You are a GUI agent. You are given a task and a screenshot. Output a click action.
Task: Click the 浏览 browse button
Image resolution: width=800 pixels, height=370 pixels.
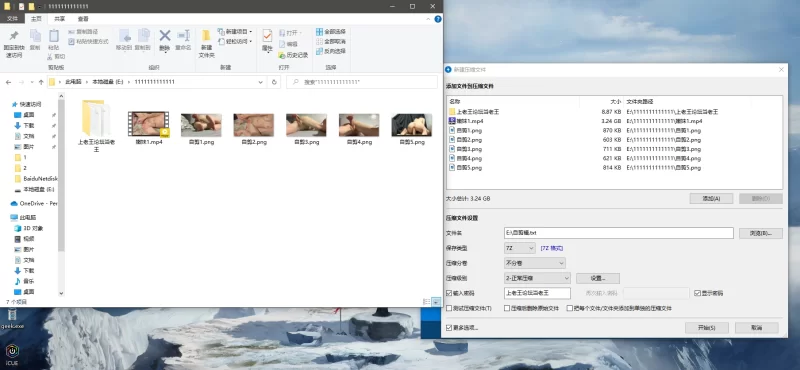click(761, 233)
